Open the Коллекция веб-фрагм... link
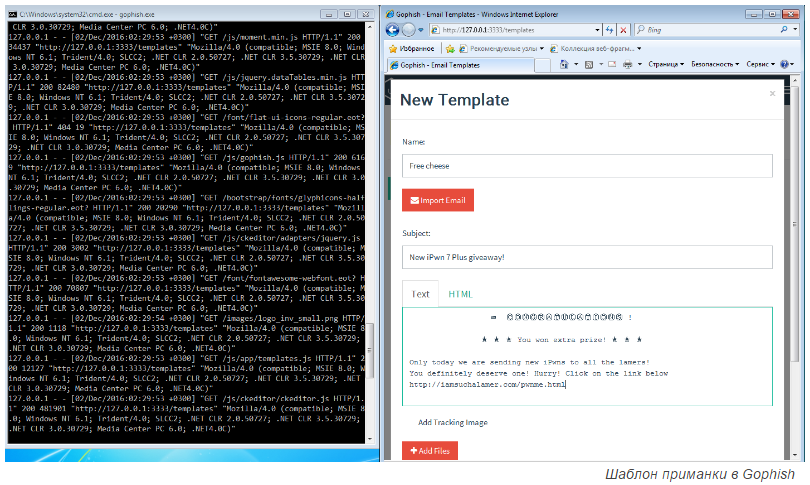The height and width of the screenshot is (485, 810). click(x=596, y=49)
